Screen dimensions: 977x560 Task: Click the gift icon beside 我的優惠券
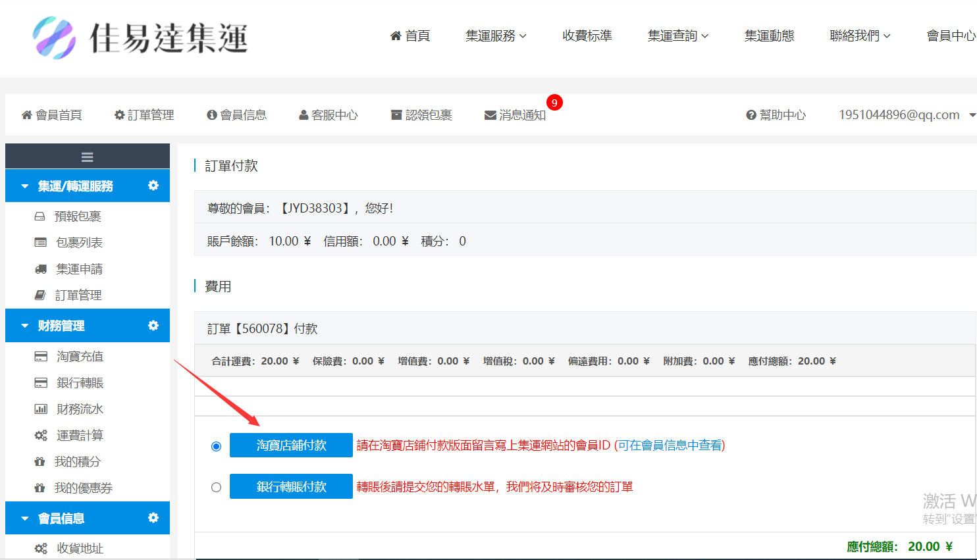click(x=40, y=488)
